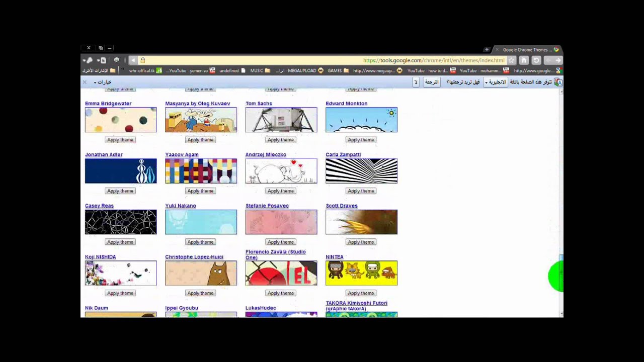Click the الترجمة translate button
The height and width of the screenshot is (362, 644).
(432, 82)
